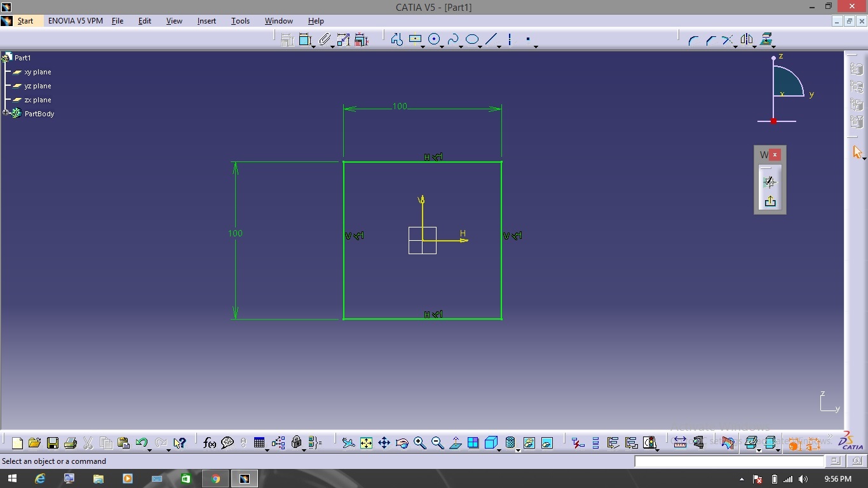This screenshot has width=868, height=488.
Task: Click the Design Table icon
Action: 259,443
